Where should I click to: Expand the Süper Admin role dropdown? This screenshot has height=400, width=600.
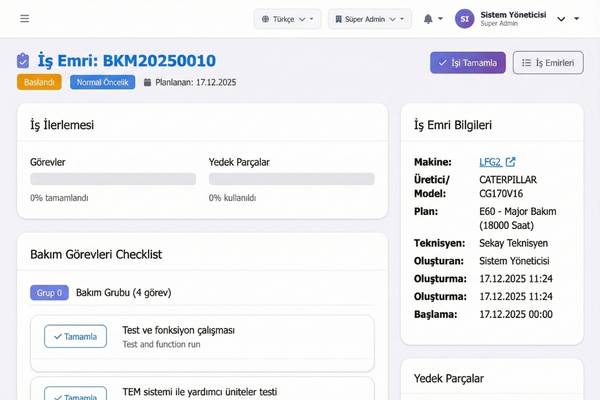point(370,19)
